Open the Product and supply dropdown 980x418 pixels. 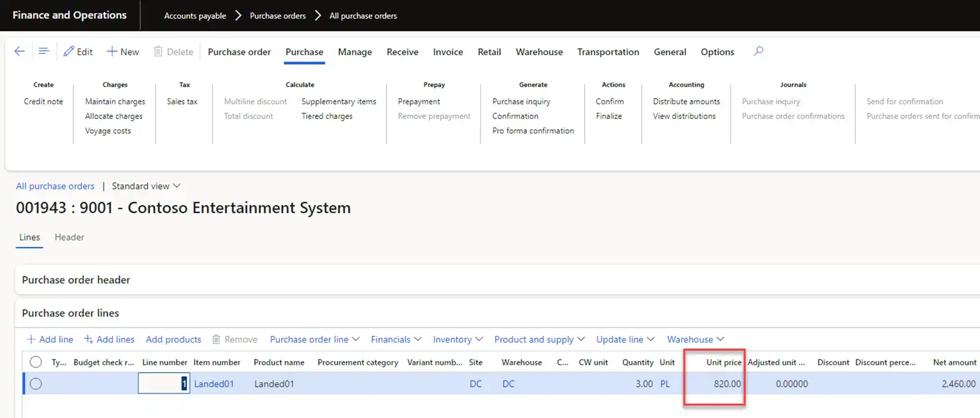point(539,340)
